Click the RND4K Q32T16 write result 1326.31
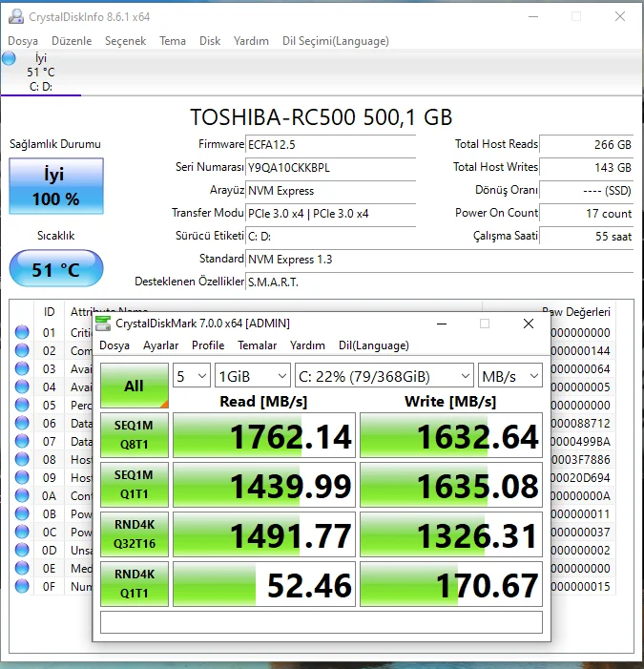The width and height of the screenshot is (644, 669). tap(451, 534)
